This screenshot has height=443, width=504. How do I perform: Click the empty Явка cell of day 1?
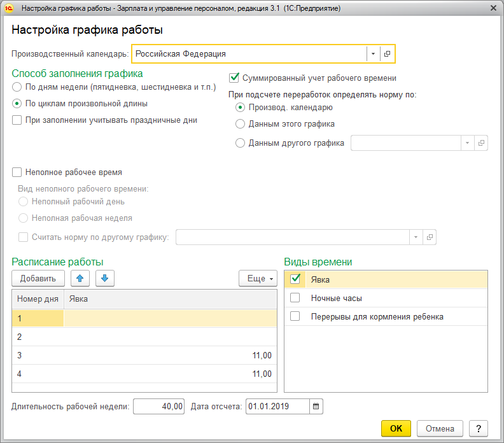[171, 318]
